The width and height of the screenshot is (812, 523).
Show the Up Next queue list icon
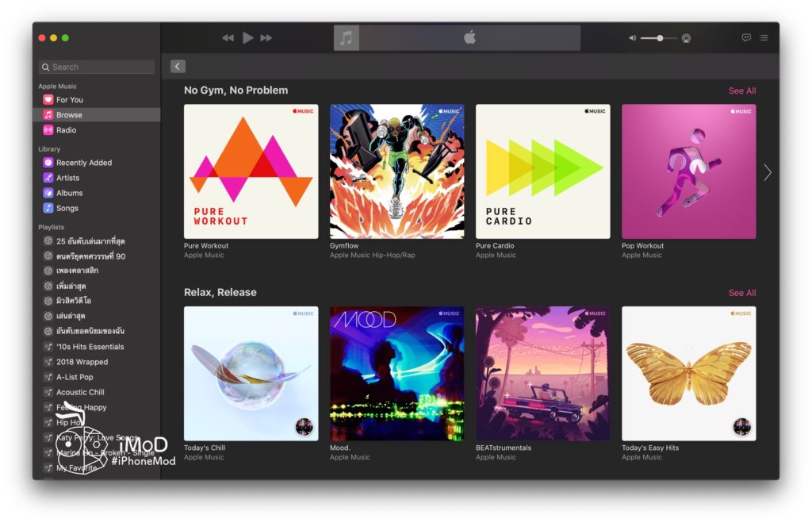(x=764, y=37)
